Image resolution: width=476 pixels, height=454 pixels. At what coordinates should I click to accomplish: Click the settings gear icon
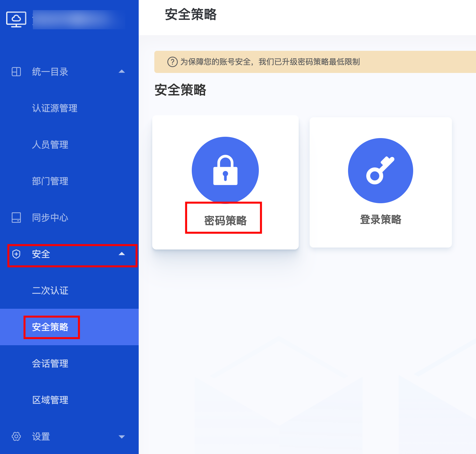tap(16, 436)
